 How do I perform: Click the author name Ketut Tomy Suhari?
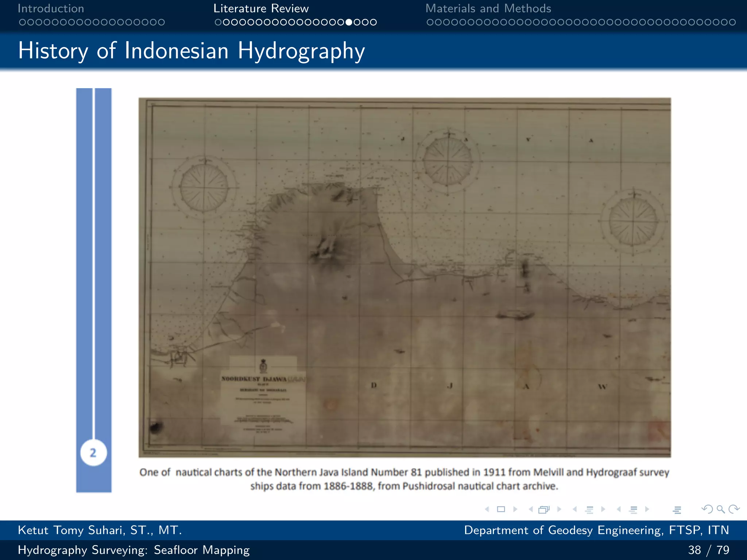100,530
